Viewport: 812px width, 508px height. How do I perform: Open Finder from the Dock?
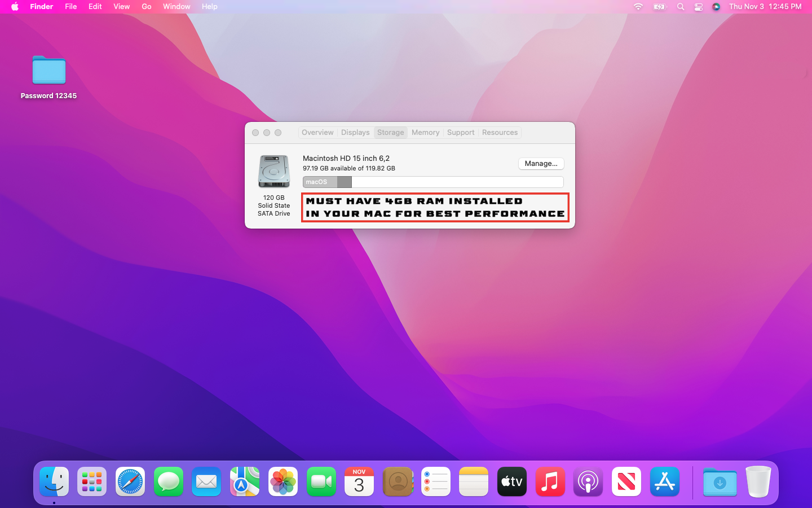tap(54, 481)
